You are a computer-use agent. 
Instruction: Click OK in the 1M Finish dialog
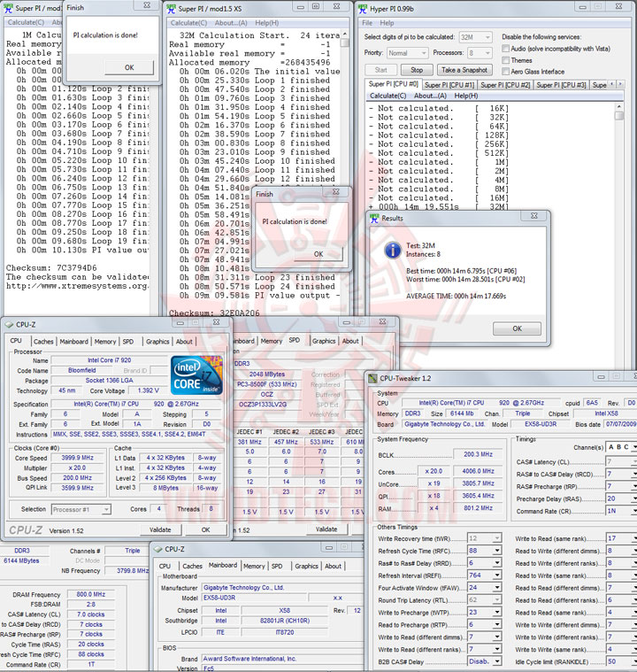pos(129,67)
